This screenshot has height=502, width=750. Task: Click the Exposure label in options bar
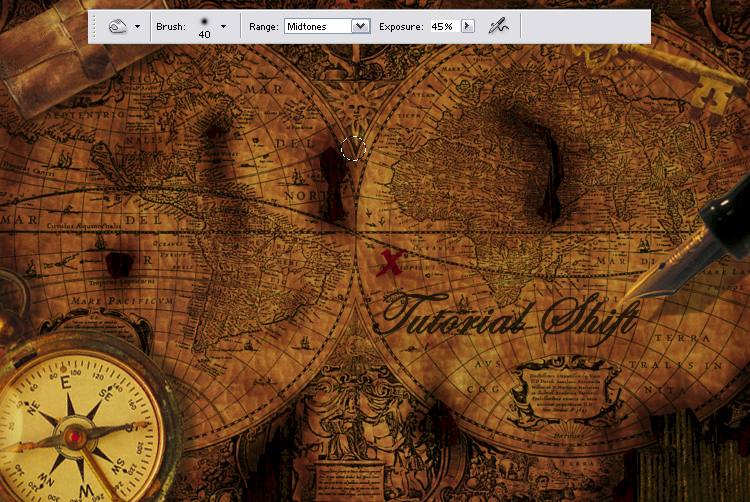click(401, 27)
